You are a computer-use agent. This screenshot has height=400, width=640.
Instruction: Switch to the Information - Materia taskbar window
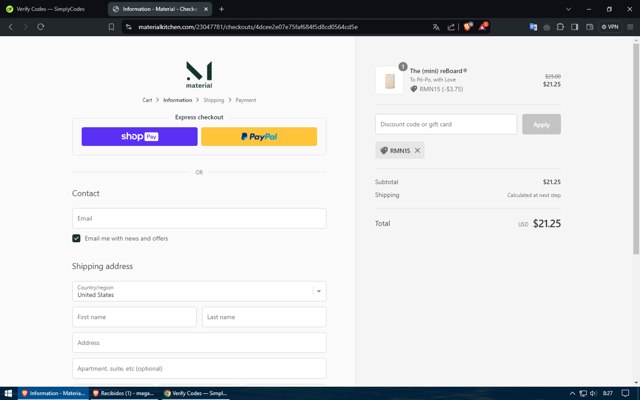(x=53, y=393)
